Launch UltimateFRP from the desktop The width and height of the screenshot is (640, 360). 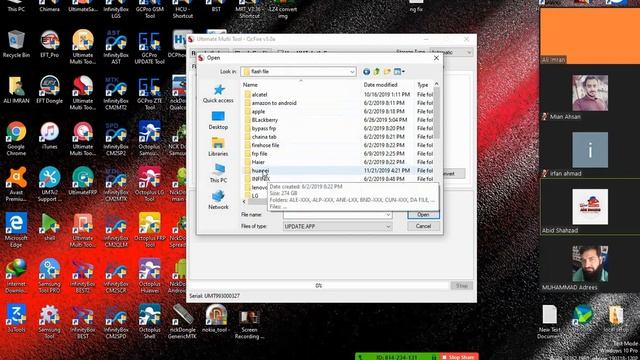(83, 181)
